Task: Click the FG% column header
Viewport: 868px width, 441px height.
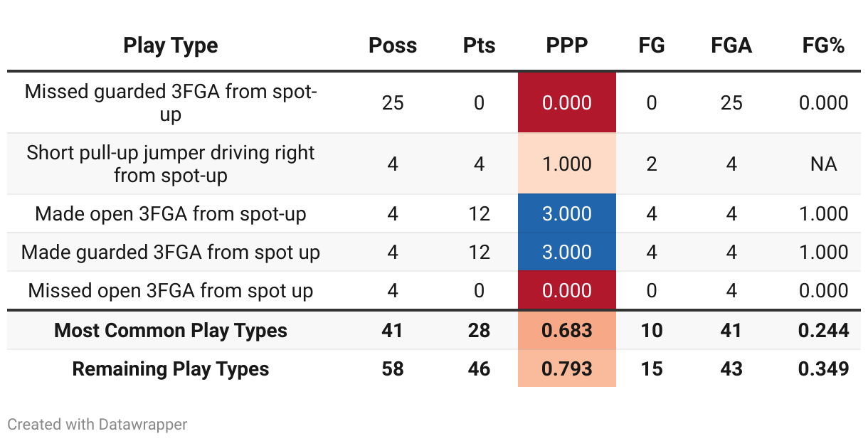Action: coord(823,46)
